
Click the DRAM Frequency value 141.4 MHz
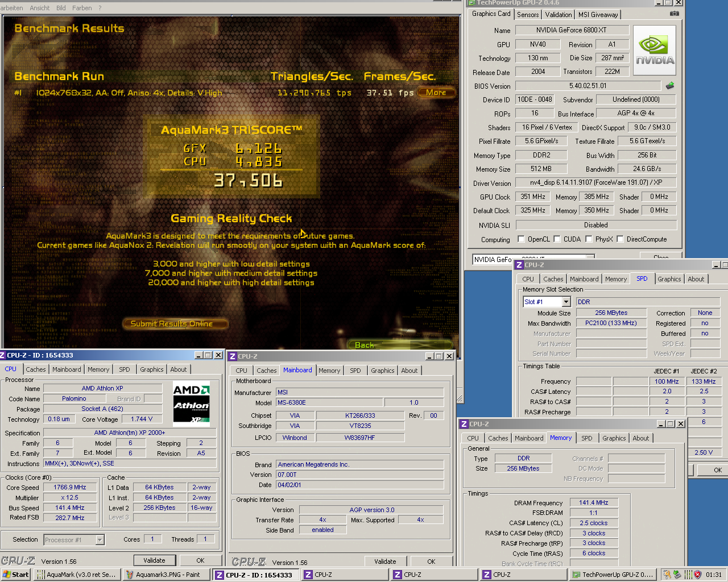click(594, 503)
